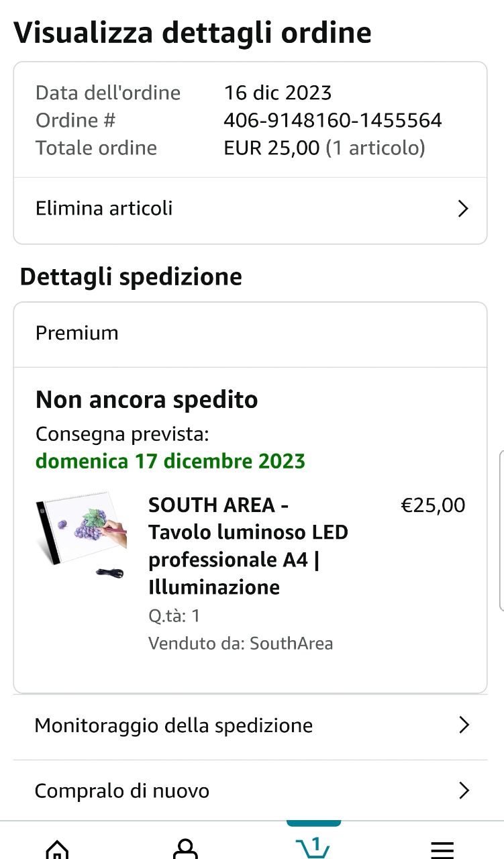504x859 pixels.
Task: Expand the Monitoraggio della spedizione chevron
Action: [463, 725]
